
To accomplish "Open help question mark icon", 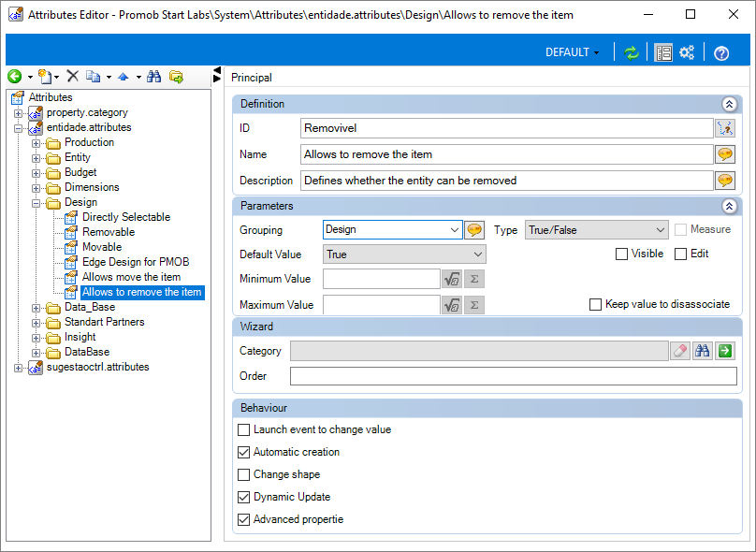I will (x=721, y=53).
